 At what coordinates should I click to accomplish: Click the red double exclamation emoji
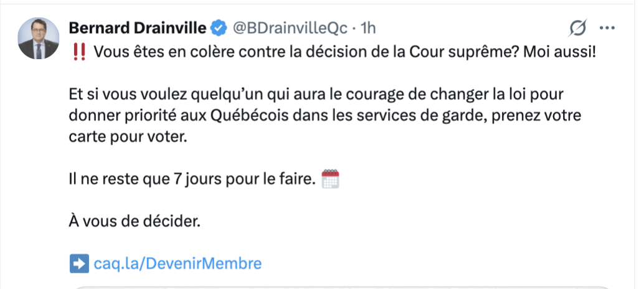(78, 52)
